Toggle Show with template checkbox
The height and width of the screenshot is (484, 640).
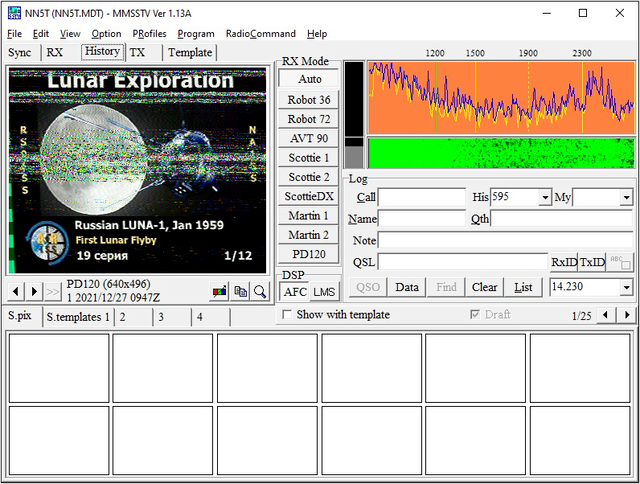coord(287,314)
